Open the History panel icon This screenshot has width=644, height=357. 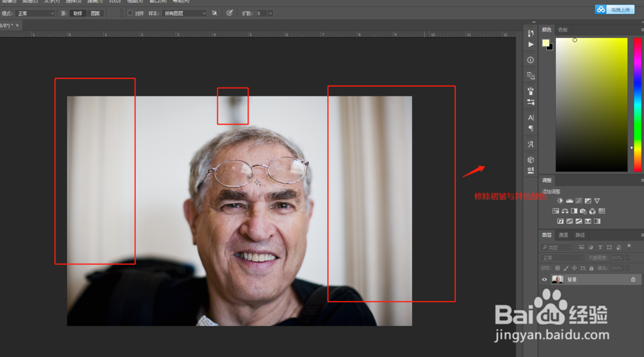[x=531, y=33]
